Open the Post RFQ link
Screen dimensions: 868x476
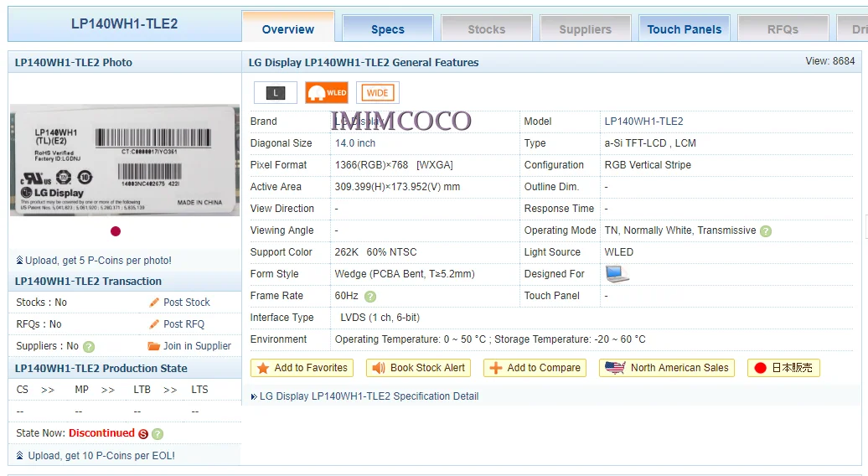pyautogui.click(x=183, y=324)
